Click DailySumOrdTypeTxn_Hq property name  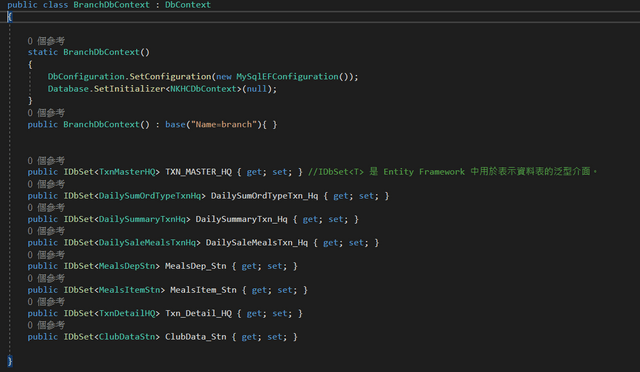point(264,196)
